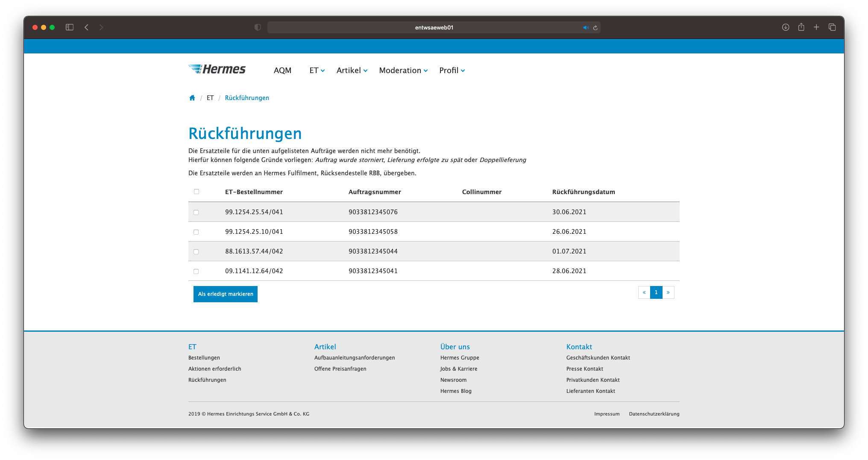Click Auftragsnummer column header
Screen dimensions: 868x460
coord(375,192)
